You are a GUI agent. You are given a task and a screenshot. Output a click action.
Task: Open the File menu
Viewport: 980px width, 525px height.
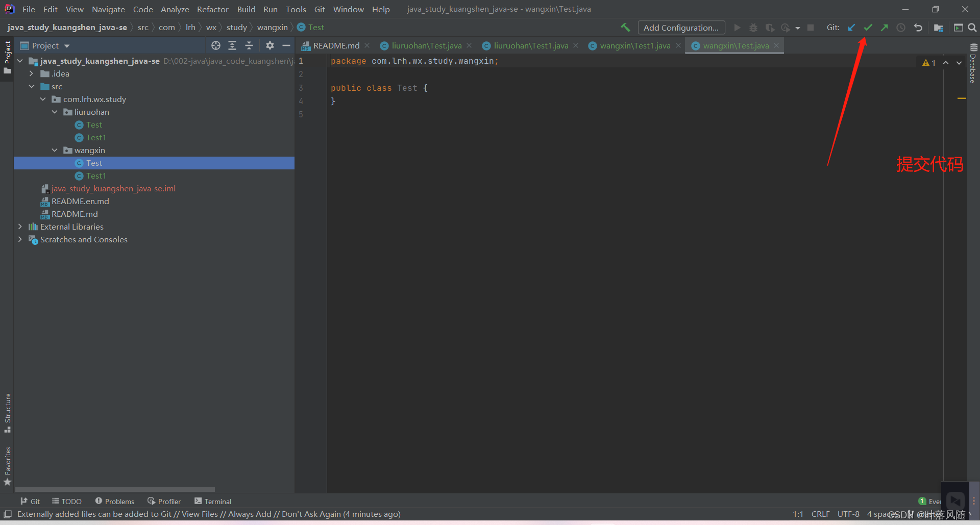pyautogui.click(x=29, y=9)
